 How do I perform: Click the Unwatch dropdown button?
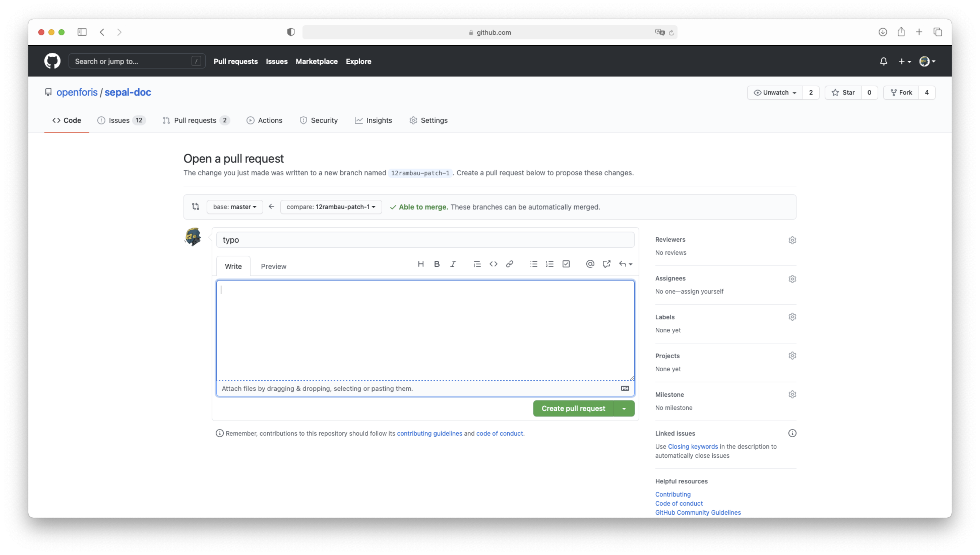coord(775,93)
